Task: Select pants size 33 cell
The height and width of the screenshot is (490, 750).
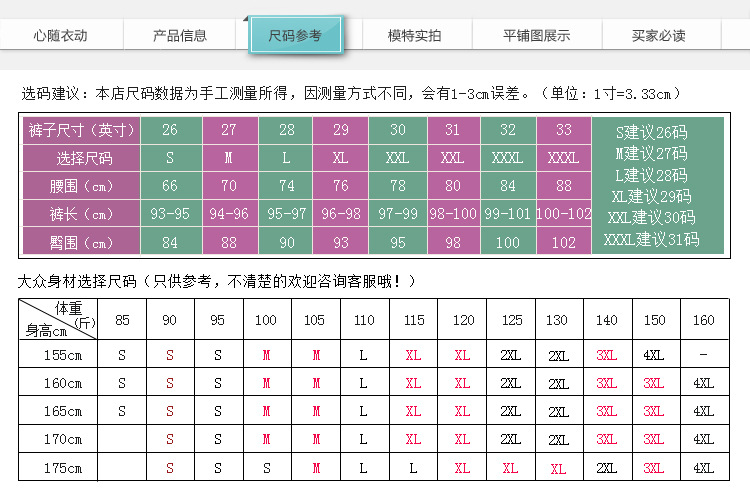Action: [x=564, y=130]
